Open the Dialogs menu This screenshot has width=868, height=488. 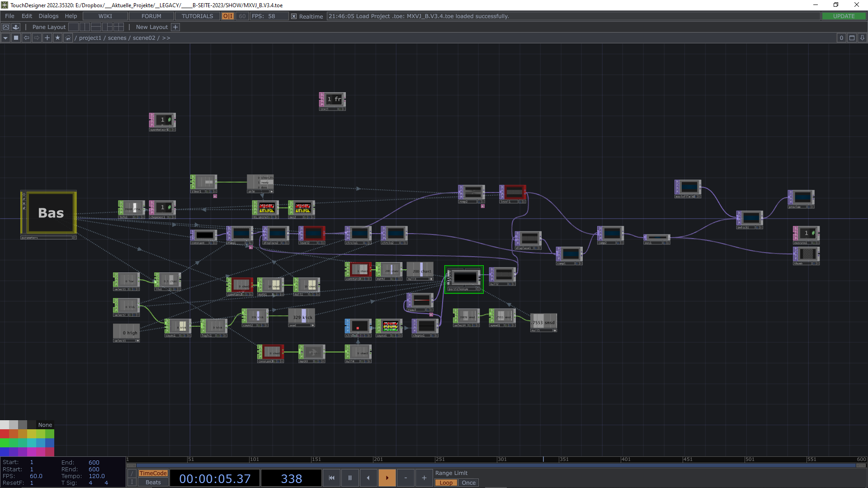[x=48, y=16]
